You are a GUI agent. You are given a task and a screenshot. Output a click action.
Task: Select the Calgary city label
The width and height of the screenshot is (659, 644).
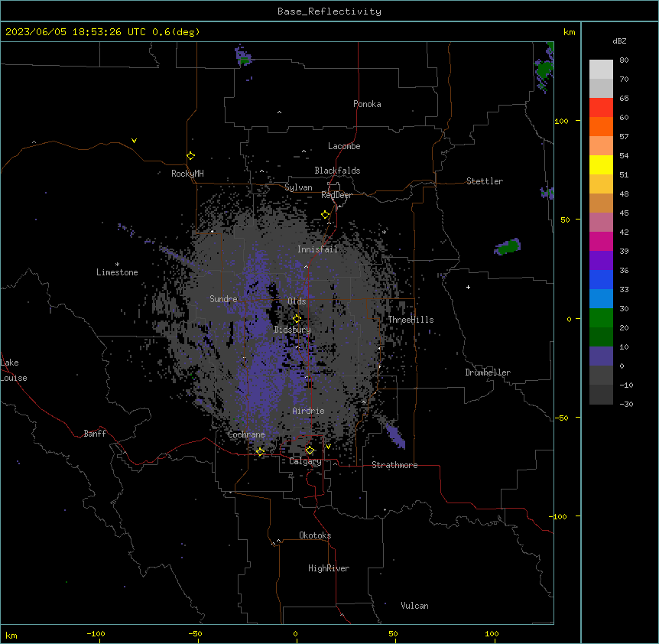pyautogui.click(x=305, y=461)
